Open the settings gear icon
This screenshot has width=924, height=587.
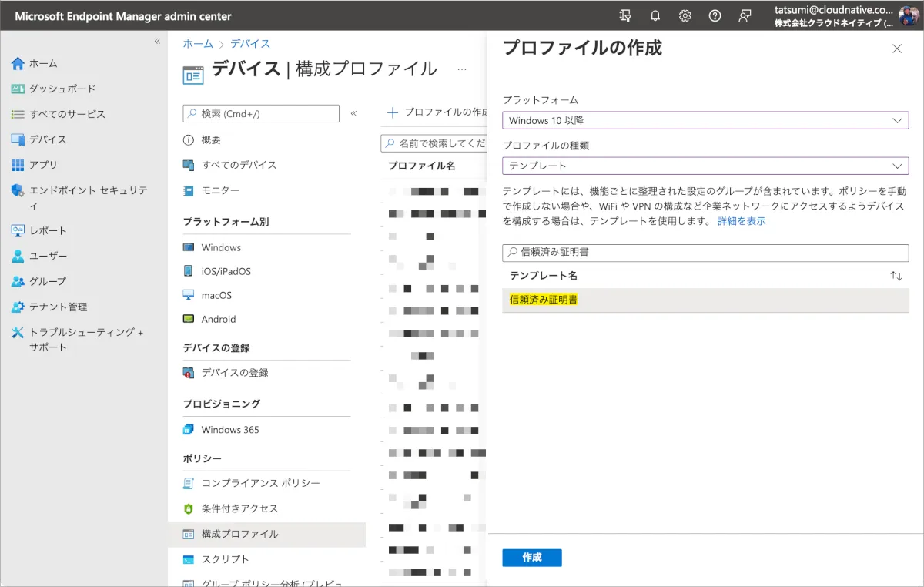coord(685,16)
